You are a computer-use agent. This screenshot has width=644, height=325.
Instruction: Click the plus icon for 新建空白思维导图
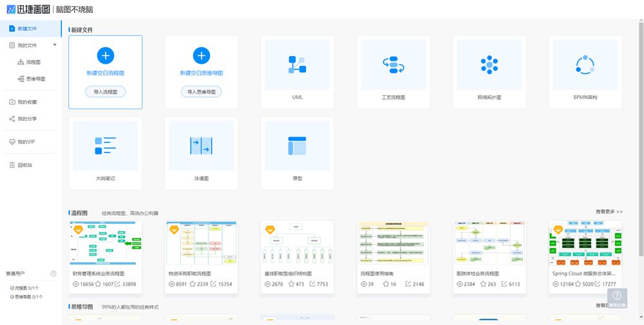point(202,55)
